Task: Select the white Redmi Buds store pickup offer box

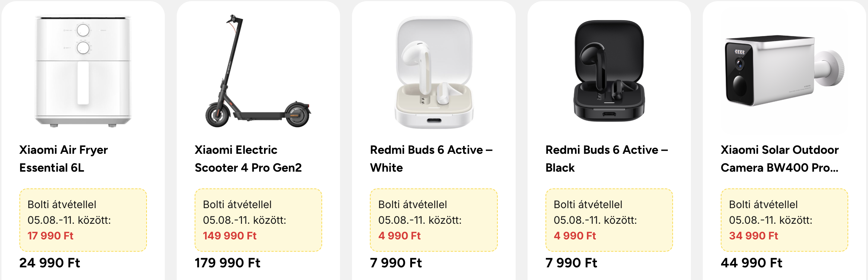Action: (434, 220)
